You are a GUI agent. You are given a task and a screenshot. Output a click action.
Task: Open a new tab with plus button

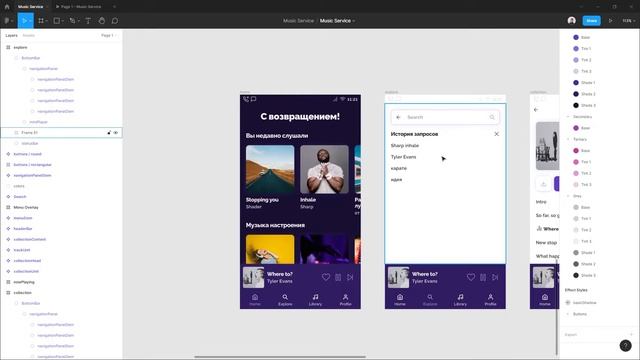pos(114,7)
